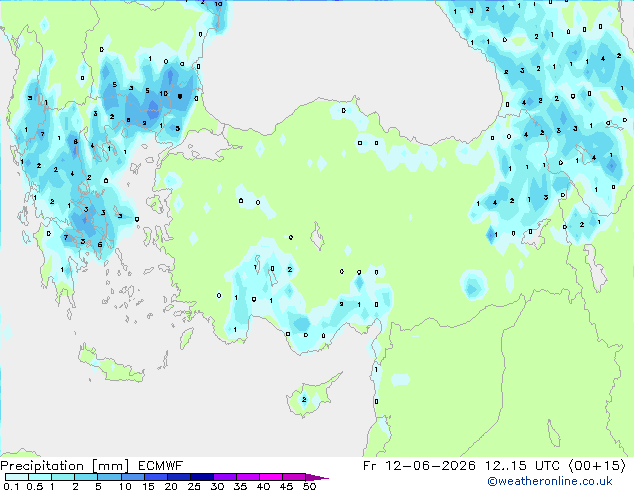Select the 20 to 25 legend swatch
This screenshot has width=634, height=490.
(x=178, y=477)
